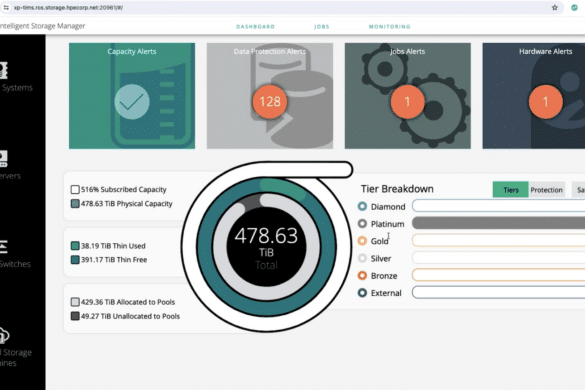The width and height of the screenshot is (585, 390).
Task: Select the Platinum tier marker
Action: [x=362, y=224]
